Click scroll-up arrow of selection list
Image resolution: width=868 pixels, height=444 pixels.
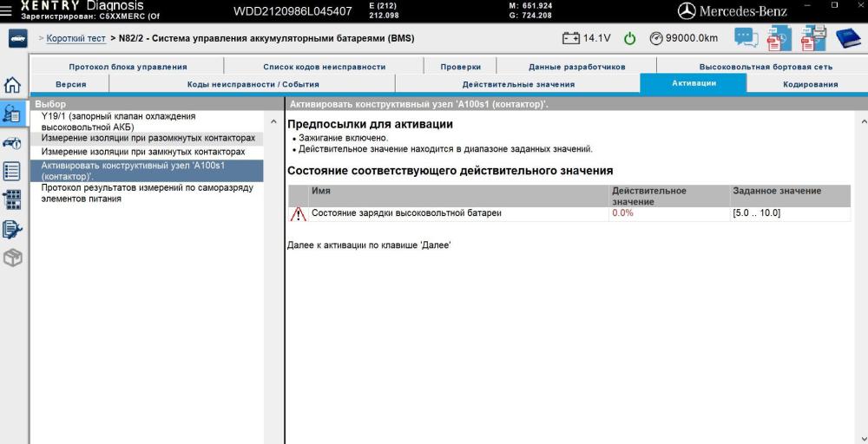[x=273, y=121]
